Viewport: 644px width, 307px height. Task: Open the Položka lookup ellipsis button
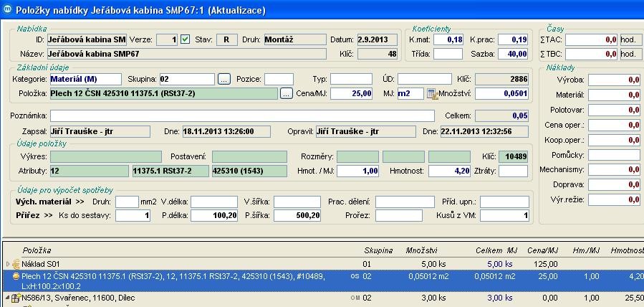click(x=286, y=93)
